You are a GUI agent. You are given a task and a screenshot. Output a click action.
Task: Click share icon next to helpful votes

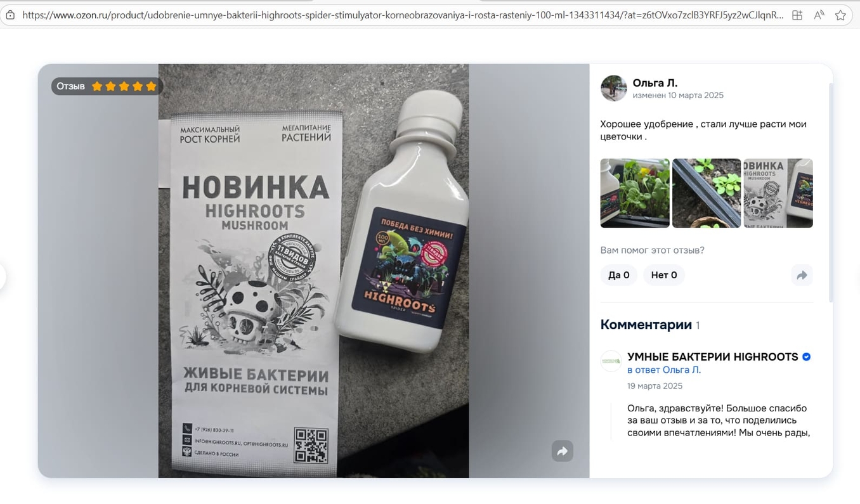tap(802, 275)
